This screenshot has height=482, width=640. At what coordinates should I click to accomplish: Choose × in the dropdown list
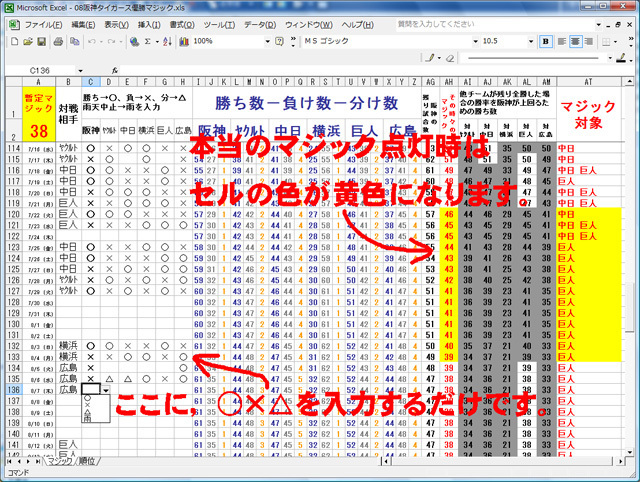tap(87, 405)
